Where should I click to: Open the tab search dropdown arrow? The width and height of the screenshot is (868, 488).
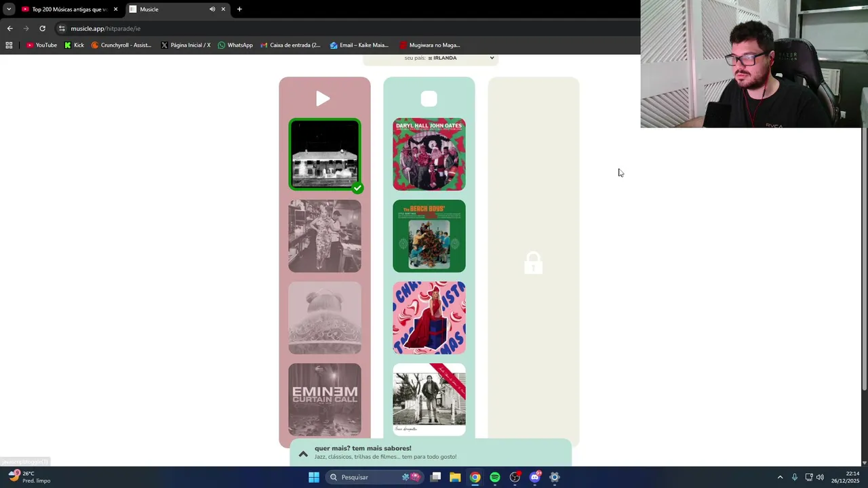[x=9, y=9]
